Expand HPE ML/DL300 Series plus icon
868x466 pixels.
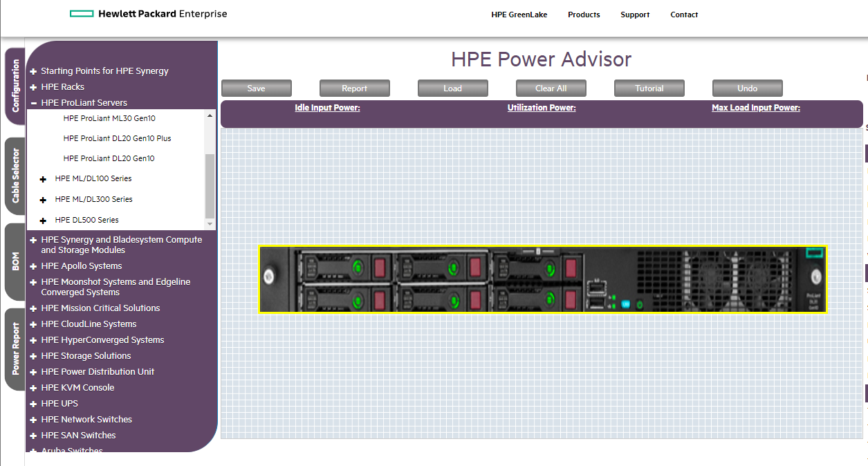[43, 200]
